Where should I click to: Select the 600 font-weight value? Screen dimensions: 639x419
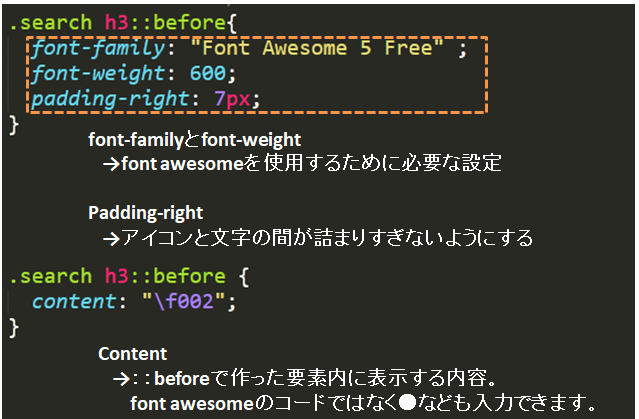point(207,73)
